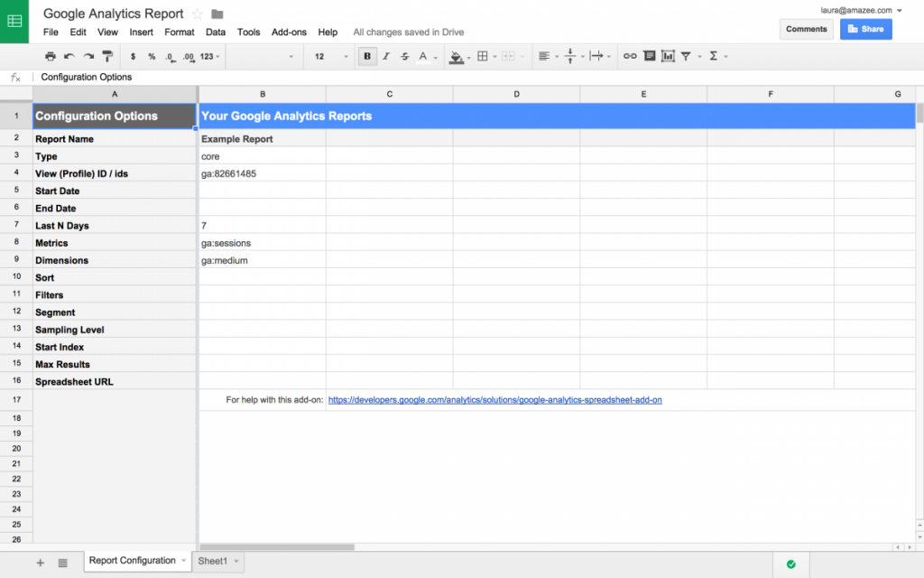Open the all sheets list icon
This screenshot has width=924, height=578.
(x=62, y=563)
